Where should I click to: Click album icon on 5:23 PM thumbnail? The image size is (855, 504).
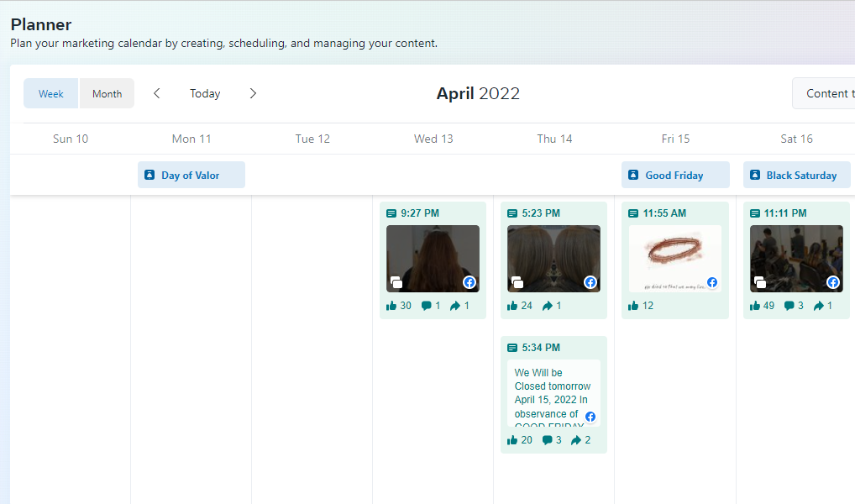pyautogui.click(x=517, y=282)
